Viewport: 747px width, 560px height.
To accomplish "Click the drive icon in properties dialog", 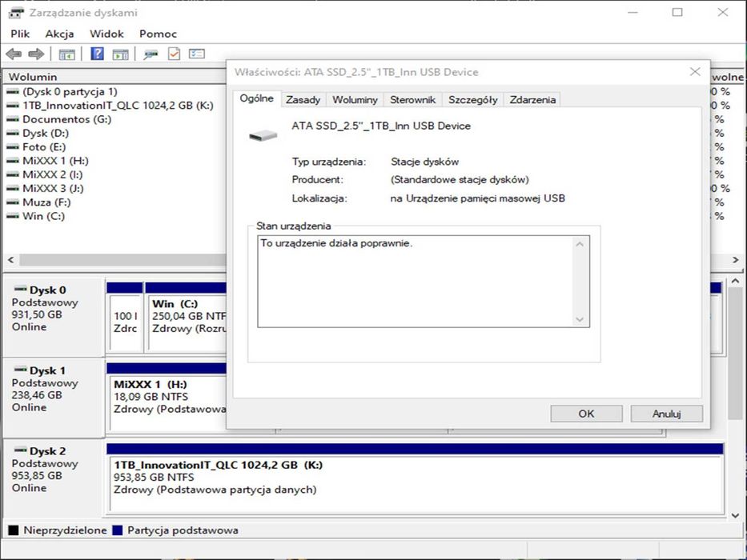I will tap(263, 136).
